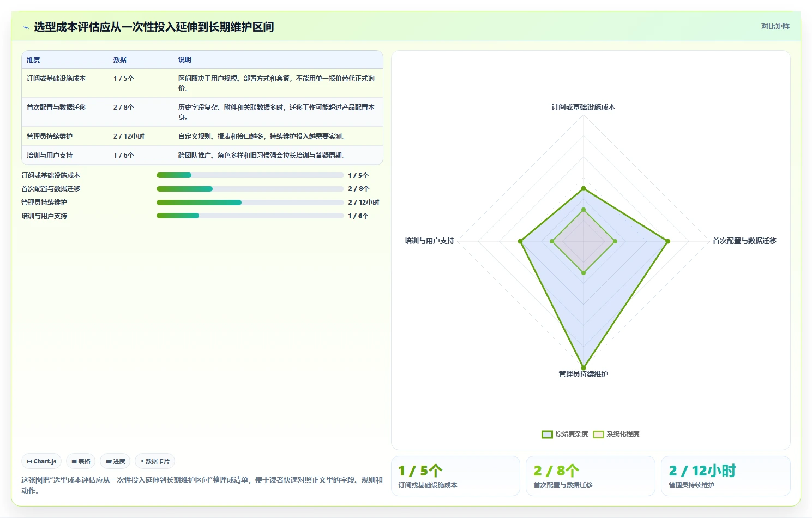The image size is (812, 518).
Task: Toggle the 原始复杂度 legend swatch
Action: tap(547, 434)
